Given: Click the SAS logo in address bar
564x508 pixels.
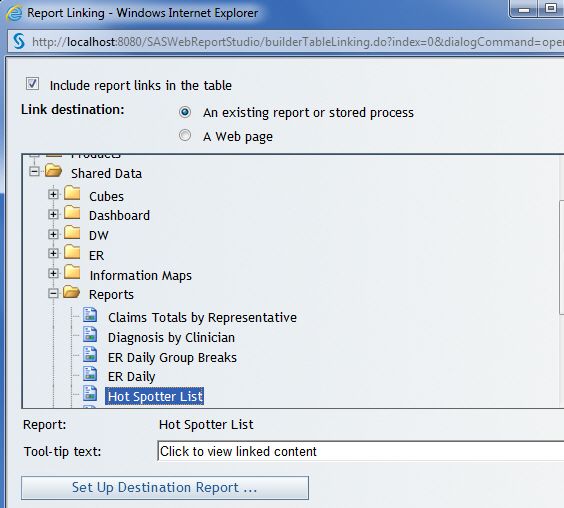Looking at the screenshot, I should pos(19,41).
